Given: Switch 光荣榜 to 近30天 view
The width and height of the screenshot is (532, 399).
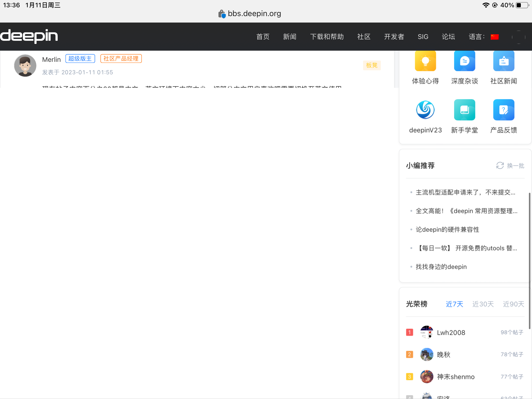Looking at the screenshot, I should tap(483, 304).
